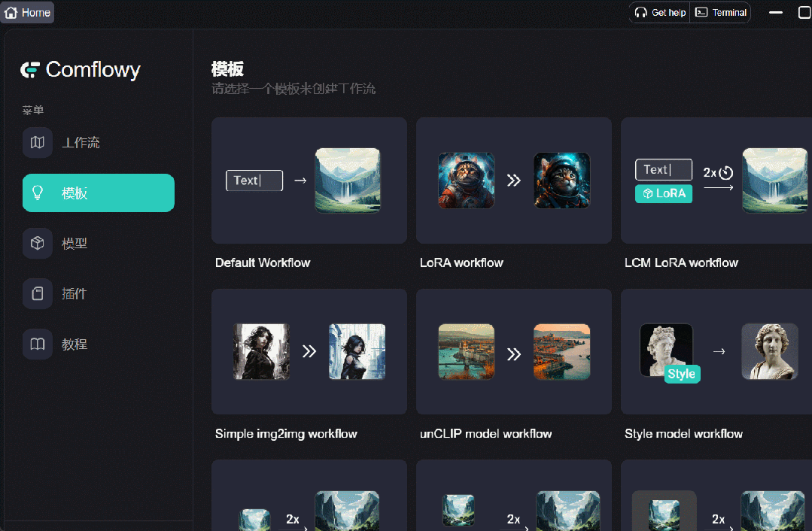The height and width of the screenshot is (531, 812).
Task: Click the Home house icon
Action: click(x=11, y=12)
